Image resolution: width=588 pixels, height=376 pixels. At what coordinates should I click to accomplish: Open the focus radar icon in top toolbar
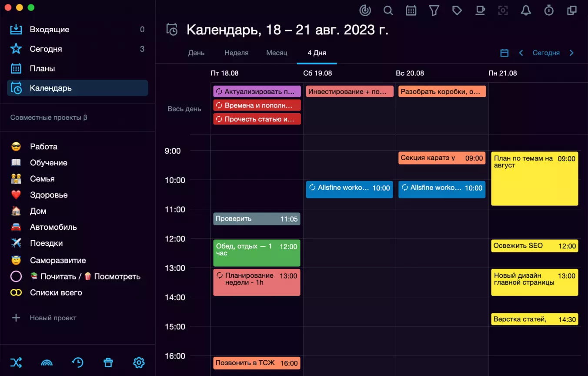[x=365, y=10]
